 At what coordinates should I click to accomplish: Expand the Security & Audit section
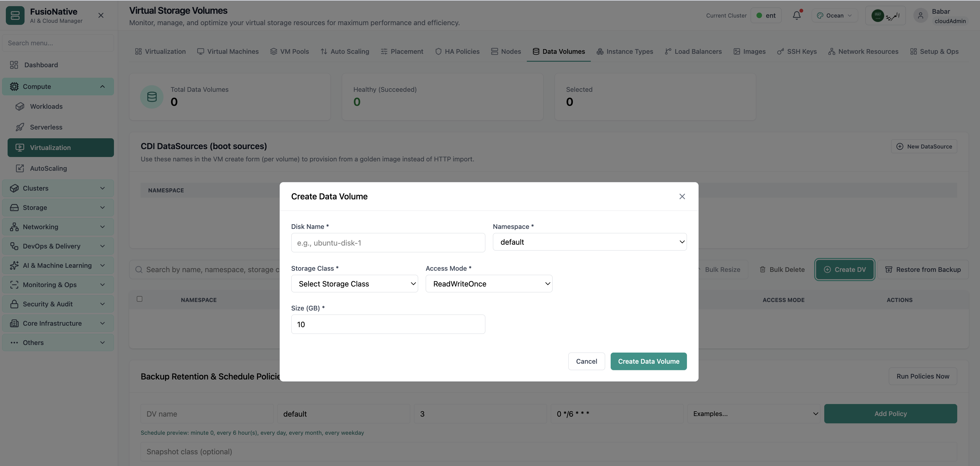(58, 304)
